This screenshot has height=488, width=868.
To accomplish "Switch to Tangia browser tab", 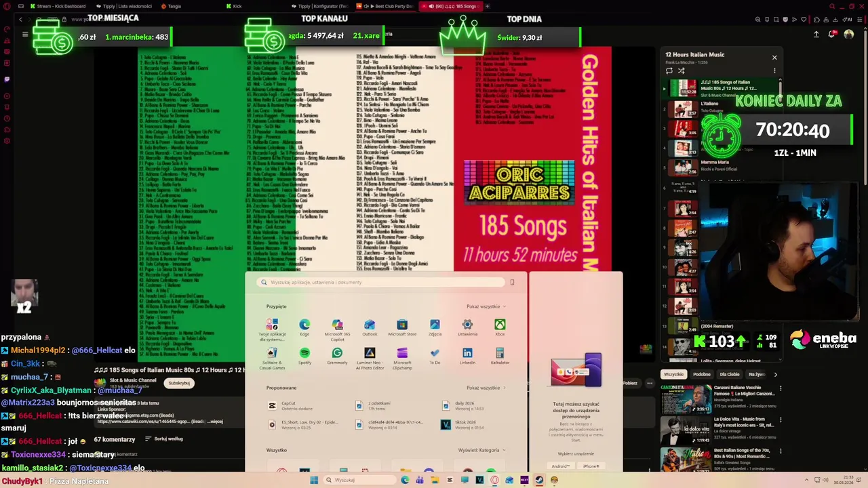I will pyautogui.click(x=171, y=6).
